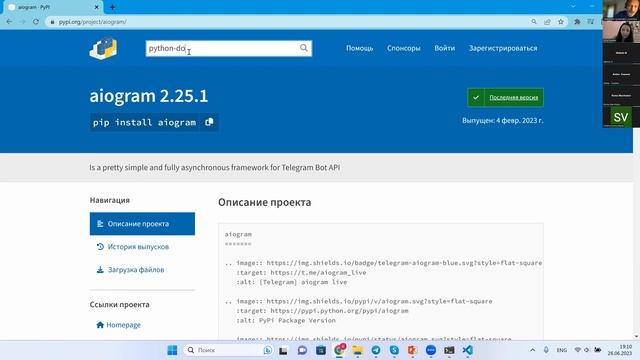
Task: Open Telegram from the taskbar
Action: 376,350
